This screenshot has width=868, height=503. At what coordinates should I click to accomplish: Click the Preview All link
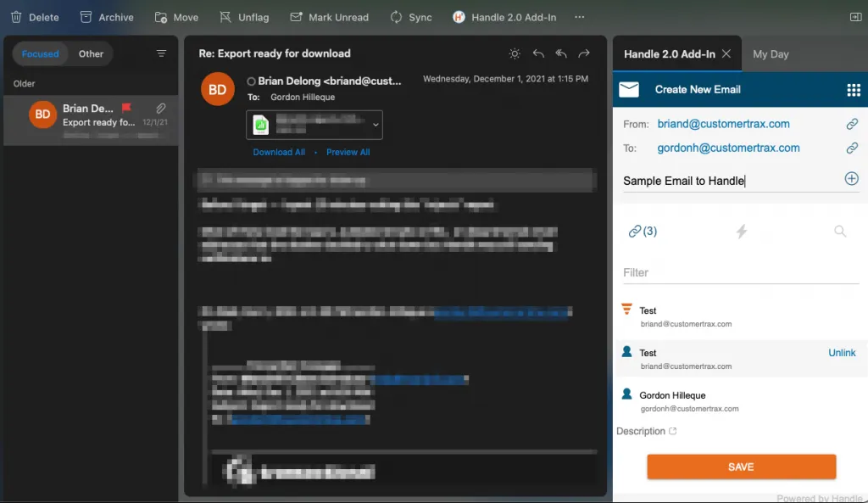coord(348,153)
